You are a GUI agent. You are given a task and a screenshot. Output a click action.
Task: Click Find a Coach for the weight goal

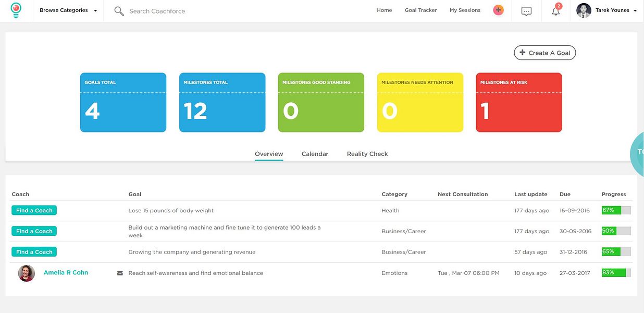click(34, 210)
